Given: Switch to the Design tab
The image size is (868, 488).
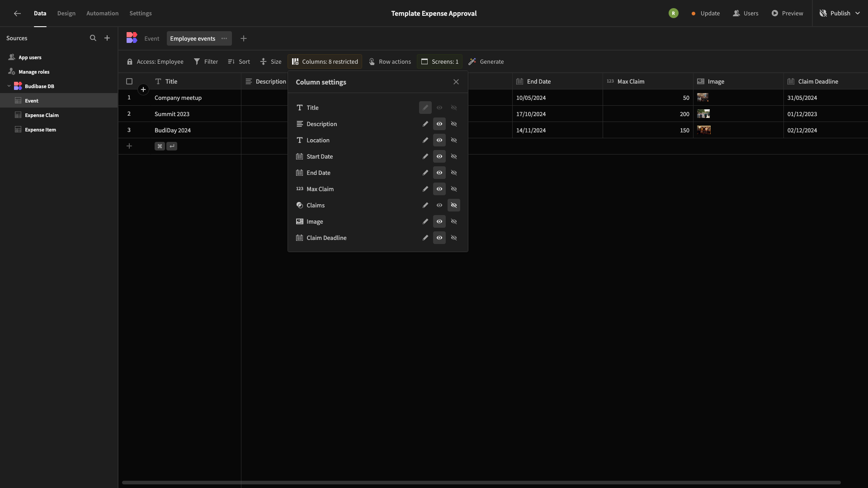Looking at the screenshot, I should click(x=66, y=13).
